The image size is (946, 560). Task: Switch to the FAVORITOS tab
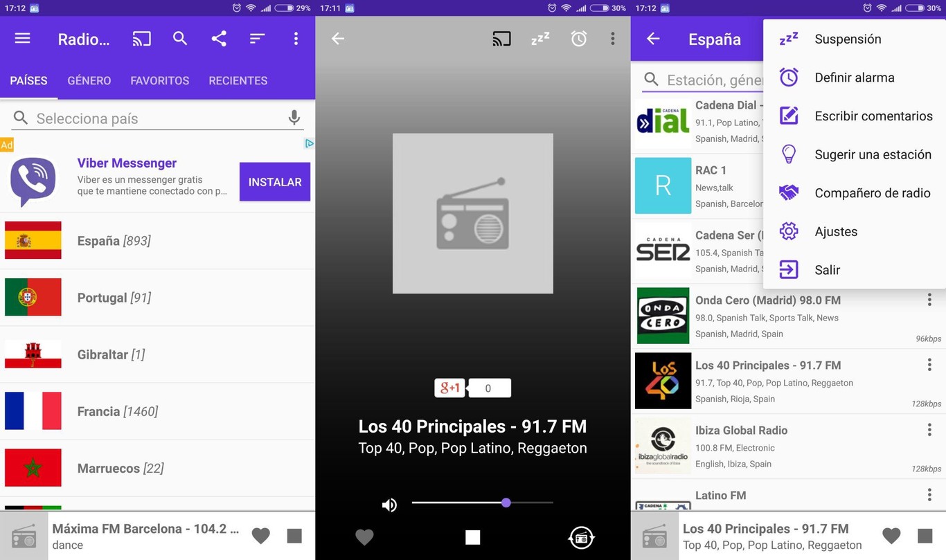159,80
